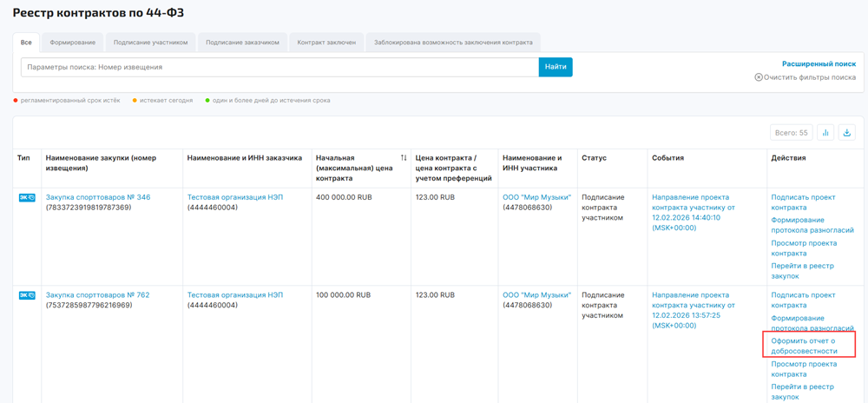Viewport: 868px width, 403px height.
Task: Click 'Тестовая организация НЭП' in the first row
Action: pyautogui.click(x=235, y=197)
